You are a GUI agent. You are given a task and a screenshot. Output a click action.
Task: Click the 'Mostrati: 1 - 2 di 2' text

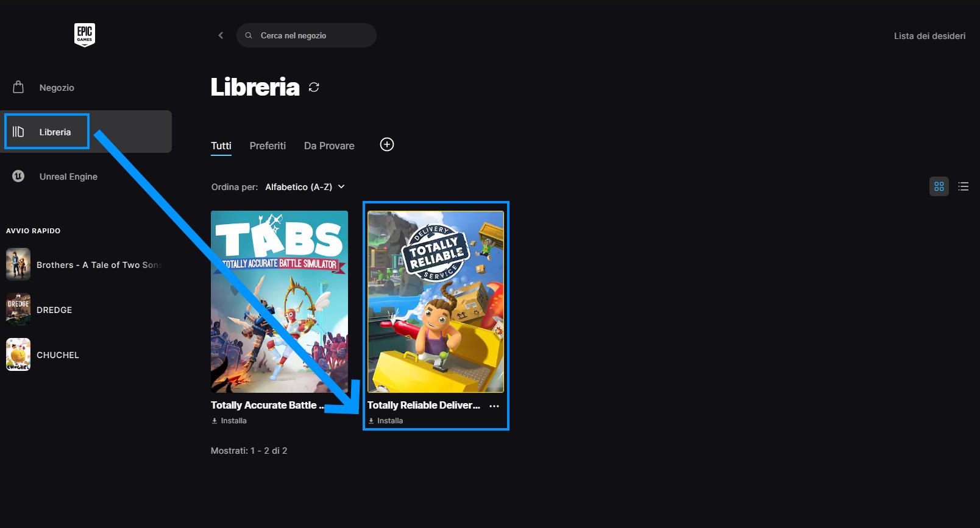249,451
